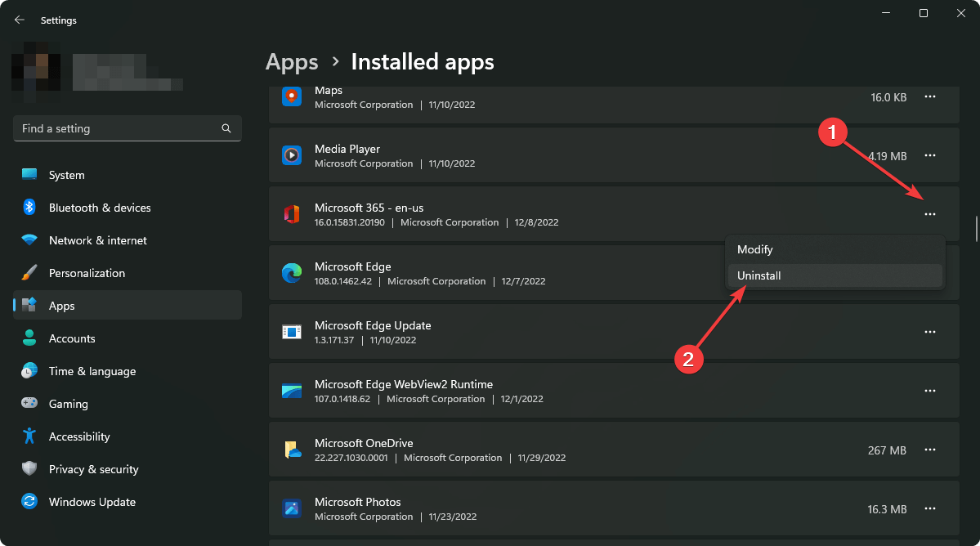Open more options for Edge WebView2 Runtime
This screenshot has width=980, height=546.
tap(930, 391)
